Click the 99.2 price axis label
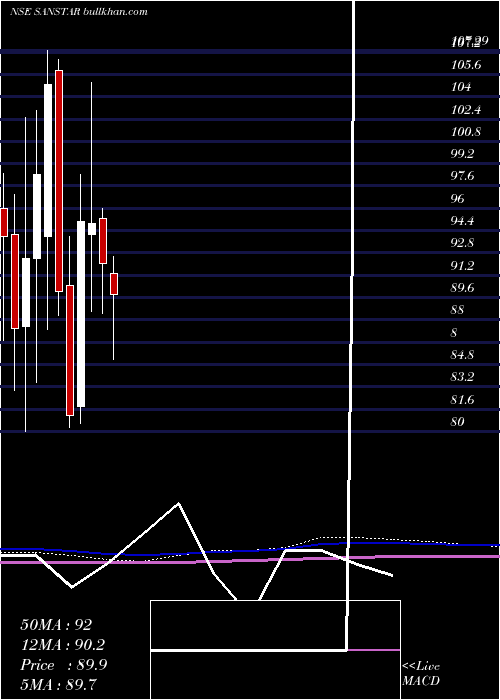Screen dimensions: 500x700 [x=462, y=154]
